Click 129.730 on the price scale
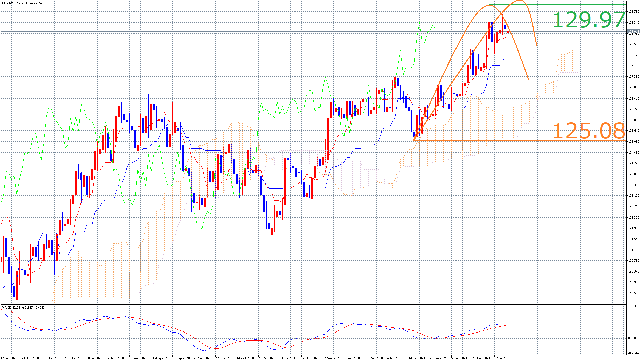The width and height of the screenshot is (644, 362). (634, 12)
